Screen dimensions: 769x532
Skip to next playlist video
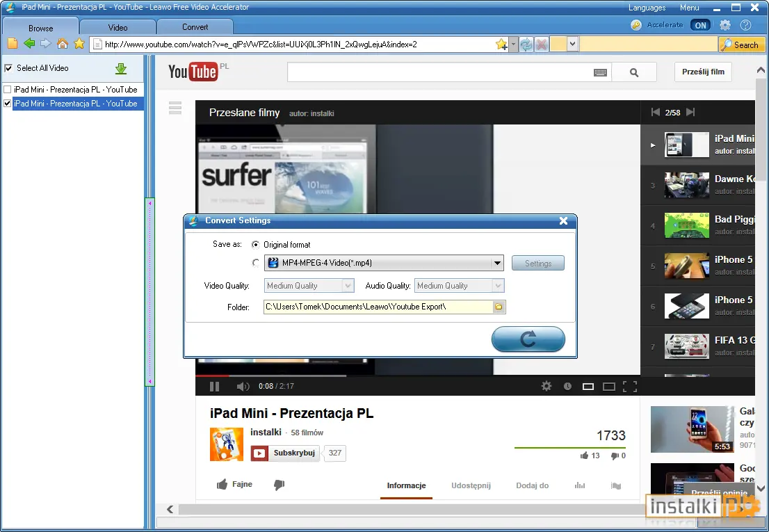pos(690,112)
